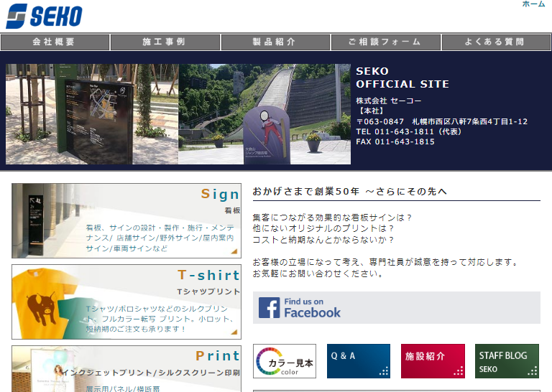The width and height of the screenshot is (552, 392).
Task: Open the Sign 看板 category banner
Action: pos(126,220)
